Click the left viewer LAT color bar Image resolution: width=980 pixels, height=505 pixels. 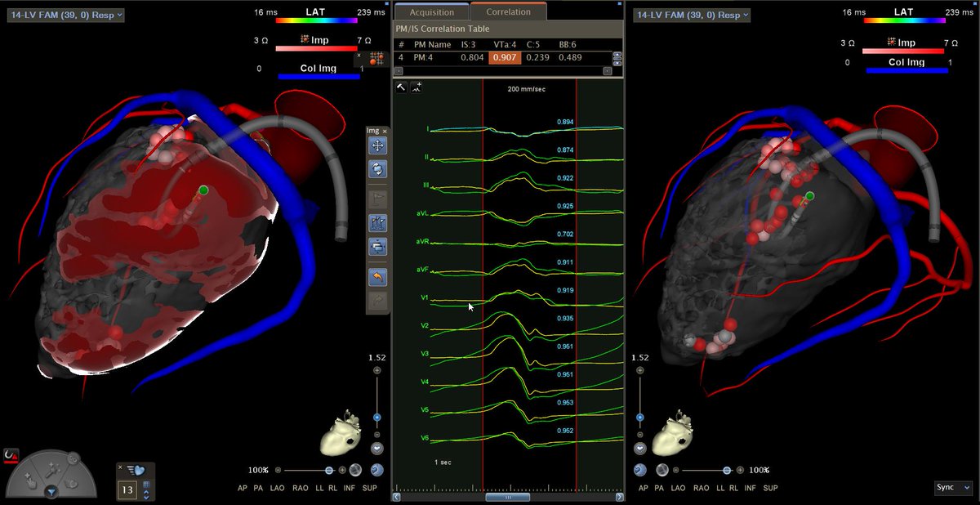[318, 22]
